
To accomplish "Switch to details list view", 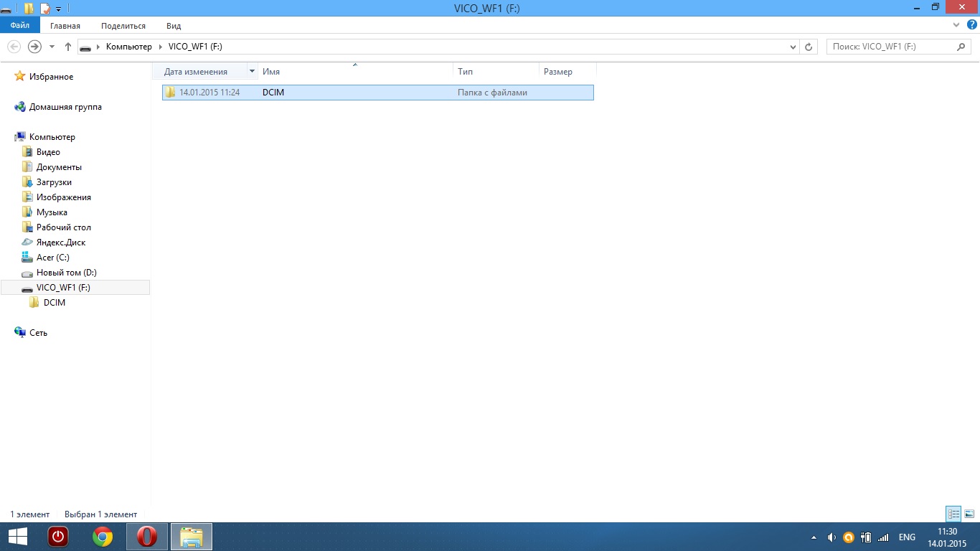I will (x=953, y=514).
